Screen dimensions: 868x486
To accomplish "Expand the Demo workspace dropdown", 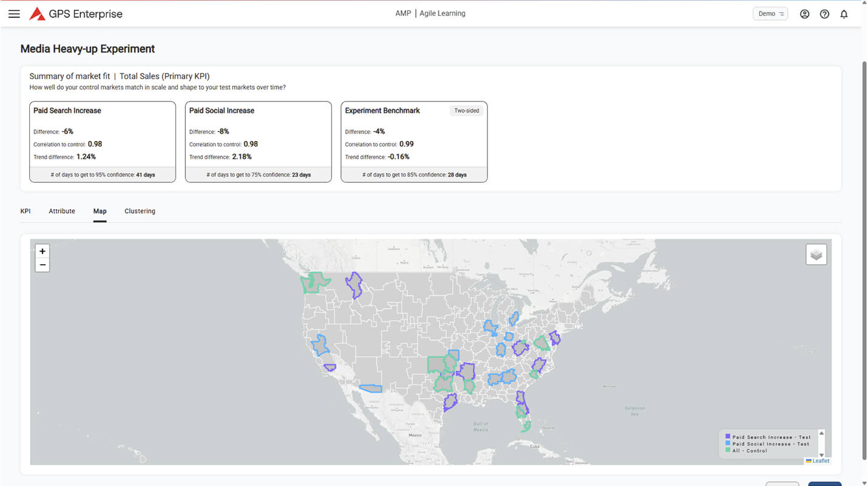I will coord(770,14).
